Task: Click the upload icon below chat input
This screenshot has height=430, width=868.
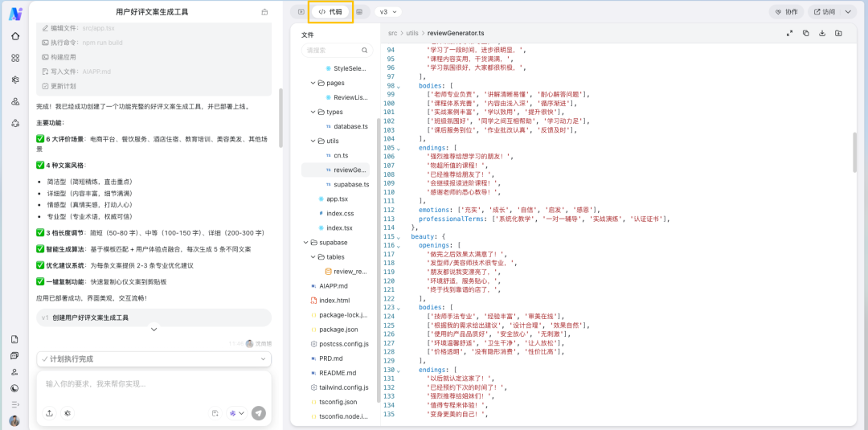Action: click(49, 413)
